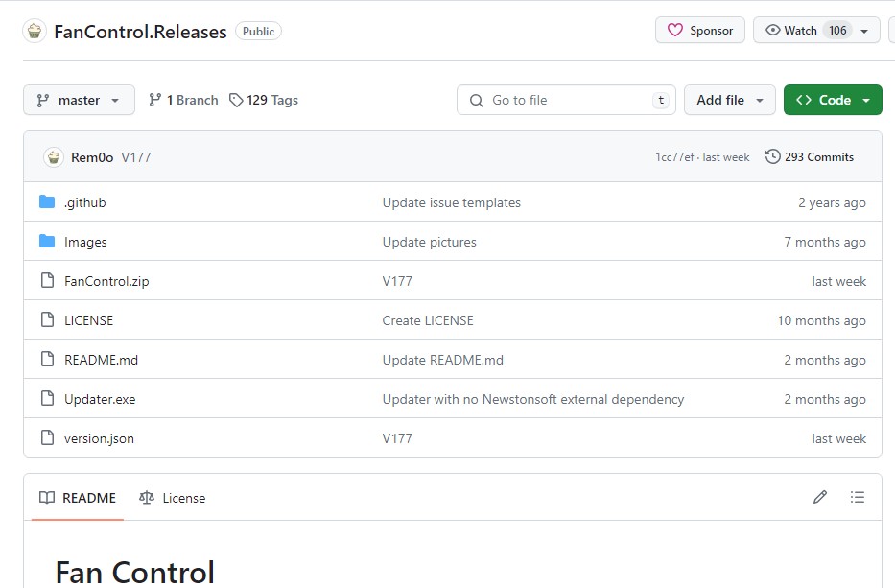Open commit hash 1cc77ef
Screen dimensions: 895x588
point(674,157)
